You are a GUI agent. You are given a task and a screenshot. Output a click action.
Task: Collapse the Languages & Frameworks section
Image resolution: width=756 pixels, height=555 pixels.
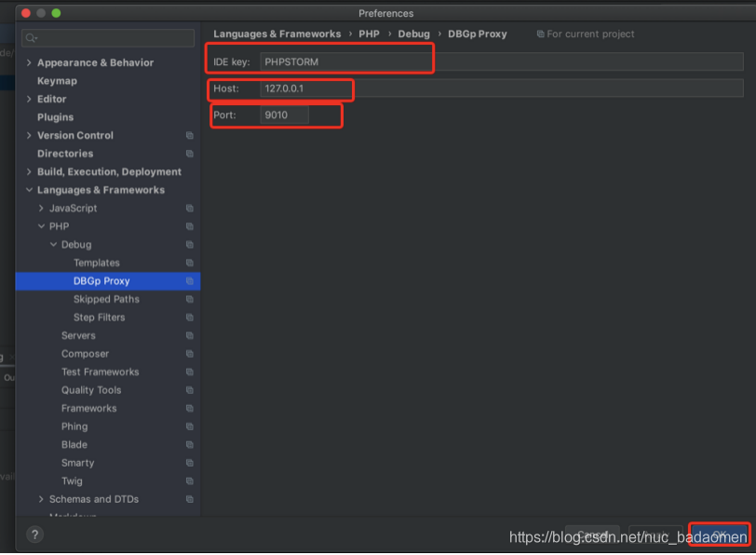[28, 189]
